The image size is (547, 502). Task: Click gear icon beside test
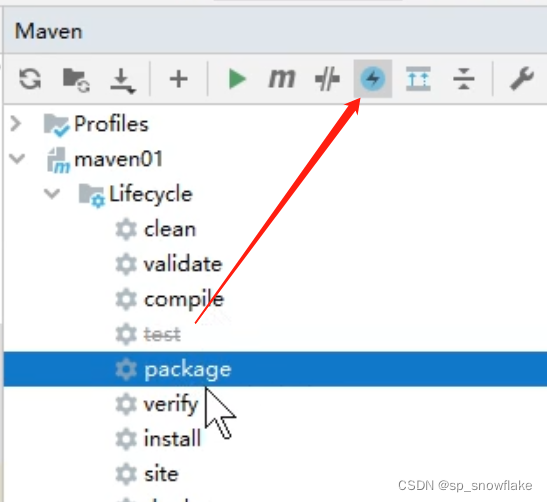(x=126, y=334)
